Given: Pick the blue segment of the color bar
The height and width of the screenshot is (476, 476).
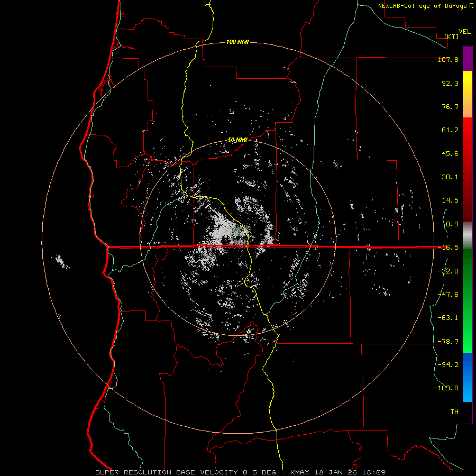Looking at the screenshot, I should pyautogui.click(x=467, y=377).
